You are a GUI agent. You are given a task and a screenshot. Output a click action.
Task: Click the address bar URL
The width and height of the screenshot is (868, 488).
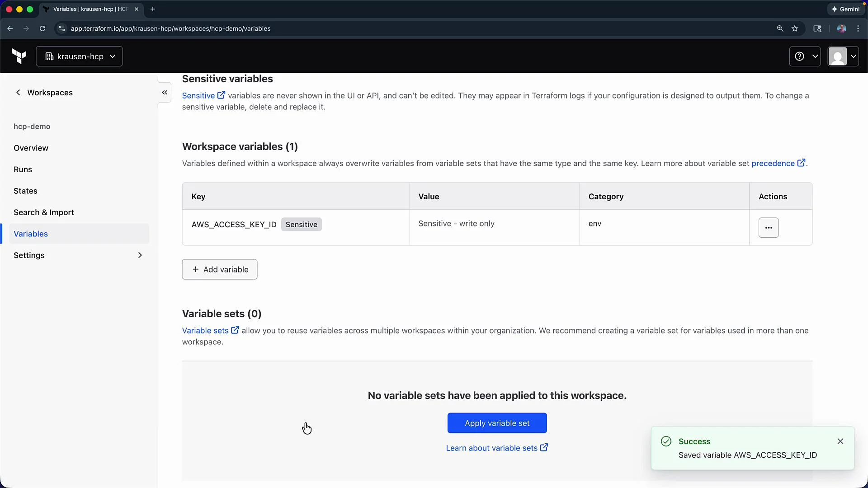170,28
